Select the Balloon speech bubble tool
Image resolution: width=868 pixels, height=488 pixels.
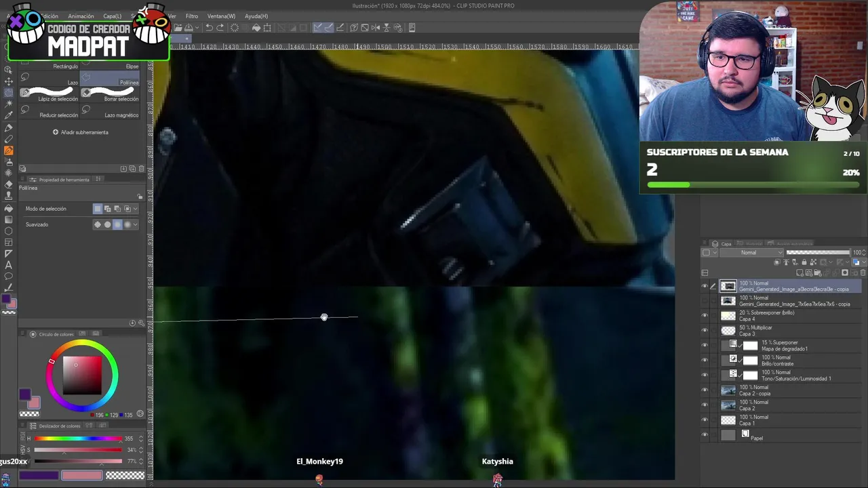point(9,277)
